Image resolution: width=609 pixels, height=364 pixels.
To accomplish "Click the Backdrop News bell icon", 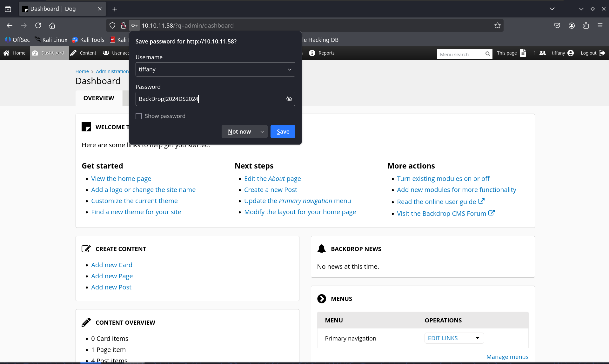I will coord(322,249).
